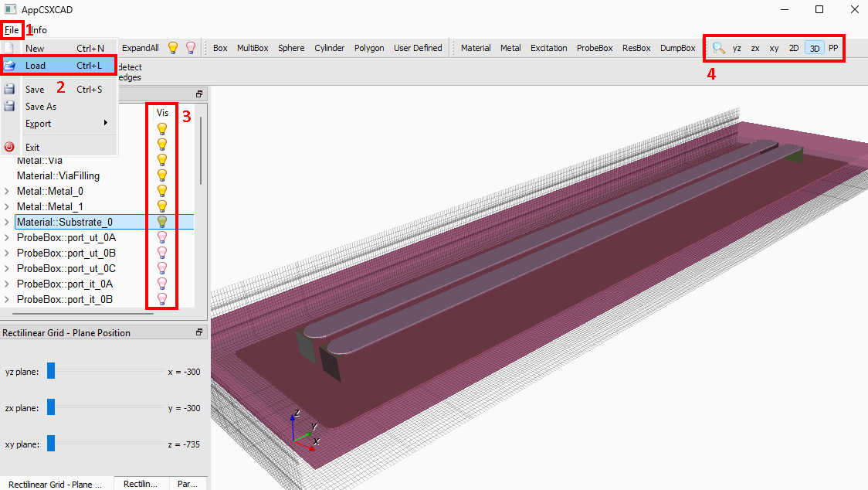This screenshot has width=868, height=490.
Task: Switch to 2D view mode
Action: 794,48
